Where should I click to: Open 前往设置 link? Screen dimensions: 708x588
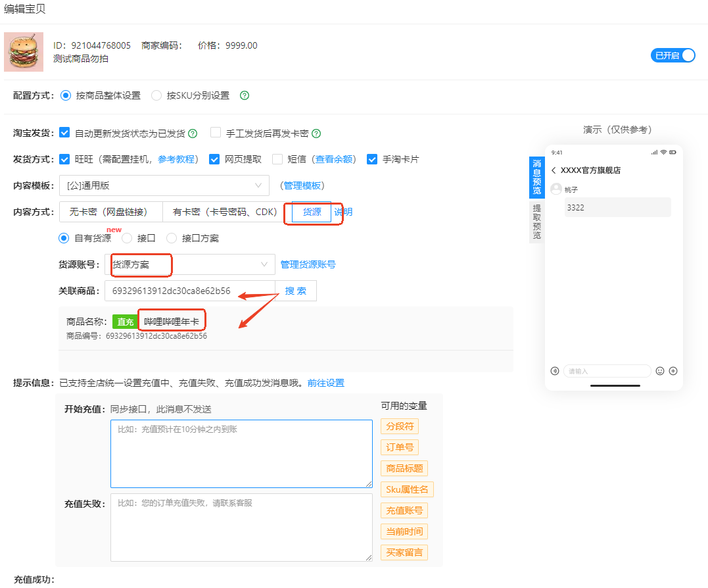click(326, 383)
